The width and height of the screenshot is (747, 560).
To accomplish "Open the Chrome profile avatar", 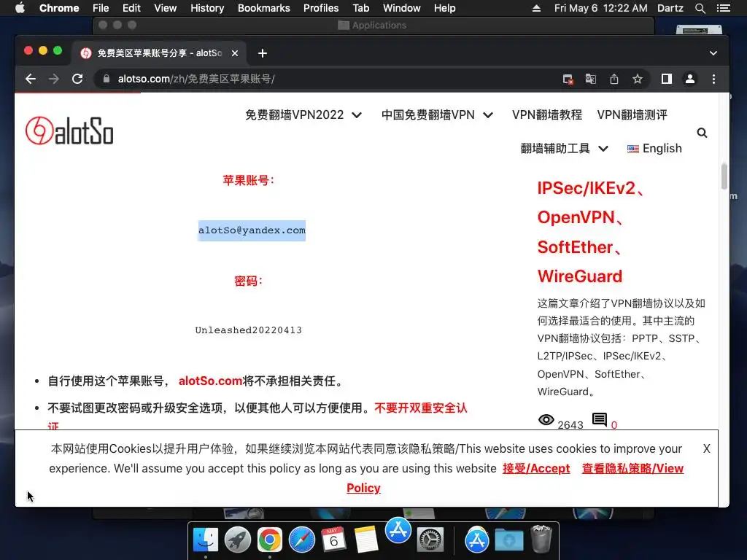I will [690, 79].
